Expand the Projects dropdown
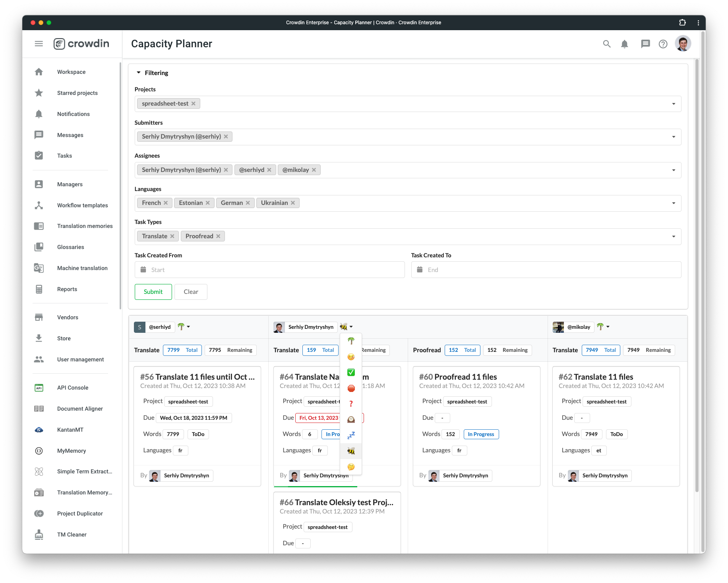Screen dimensions: 728x583 [674, 104]
